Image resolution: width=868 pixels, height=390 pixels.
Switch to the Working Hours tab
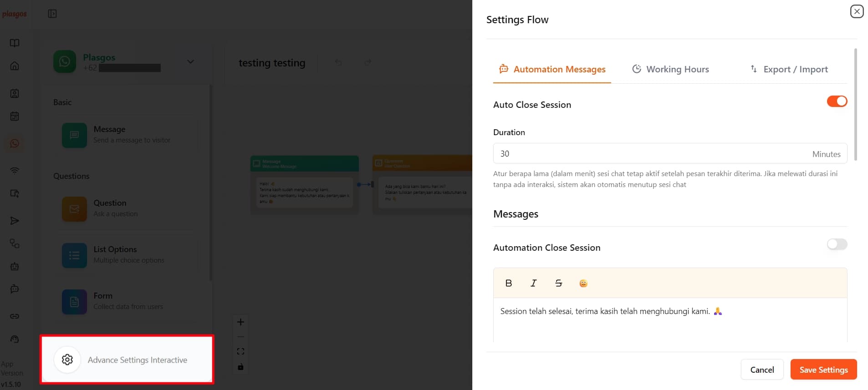click(670, 69)
